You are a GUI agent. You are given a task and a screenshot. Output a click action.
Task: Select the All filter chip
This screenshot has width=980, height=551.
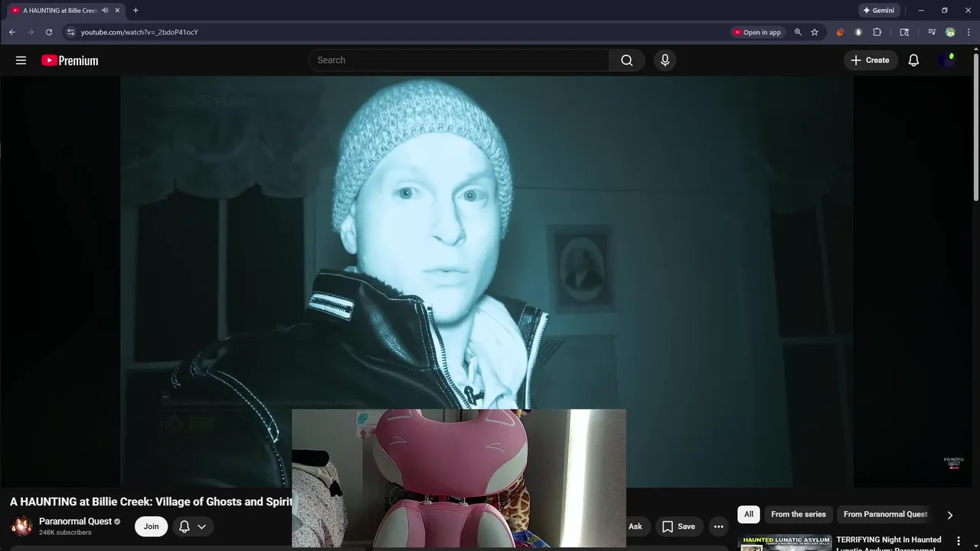pos(749,514)
